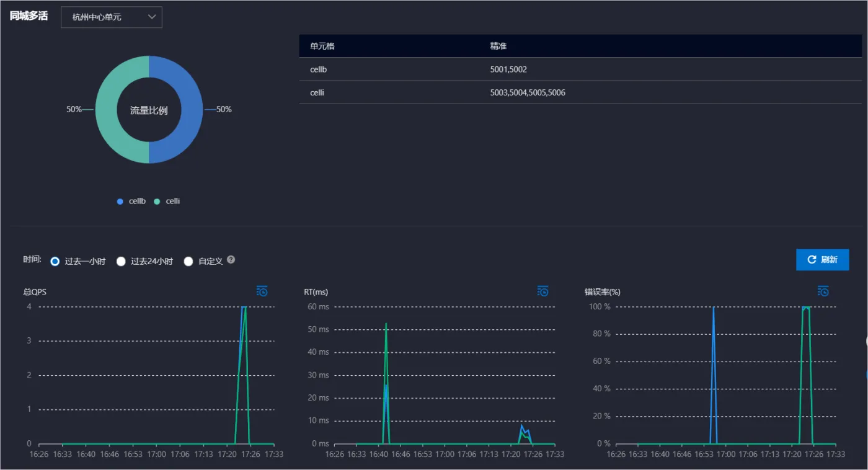Click the 总QPS chart title
868x470 pixels.
pos(35,291)
